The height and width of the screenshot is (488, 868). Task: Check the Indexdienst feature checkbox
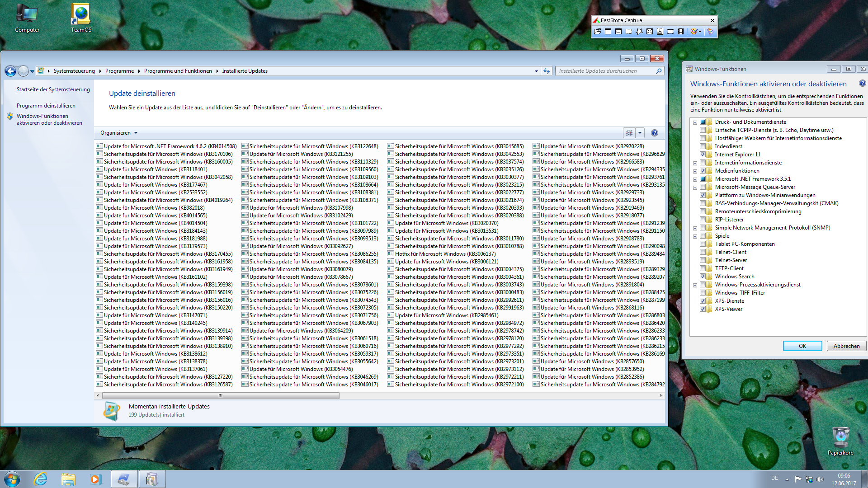click(703, 146)
